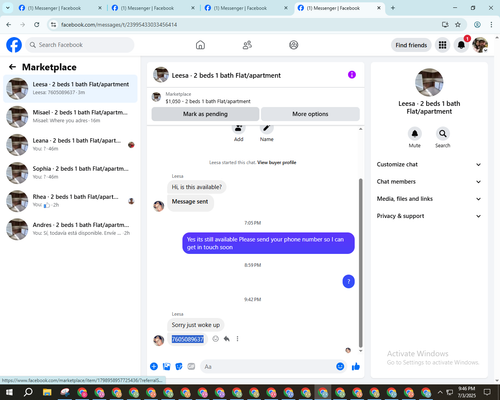The height and width of the screenshot is (400, 500).
Task: Click the More options button
Action: point(310,114)
